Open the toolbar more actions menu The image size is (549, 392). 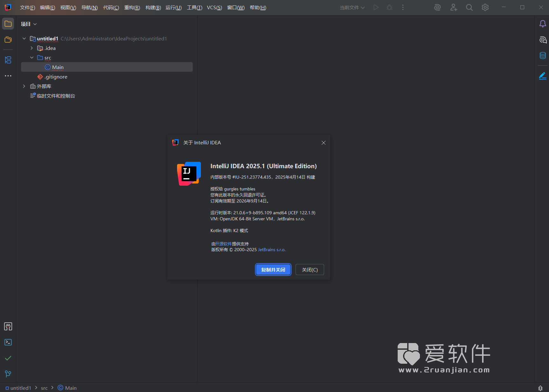(403, 7)
